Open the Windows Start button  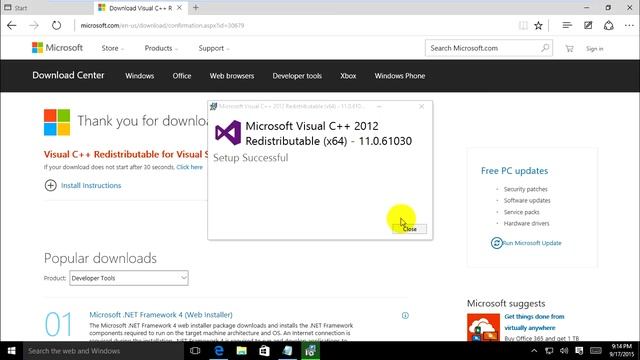click(11, 351)
